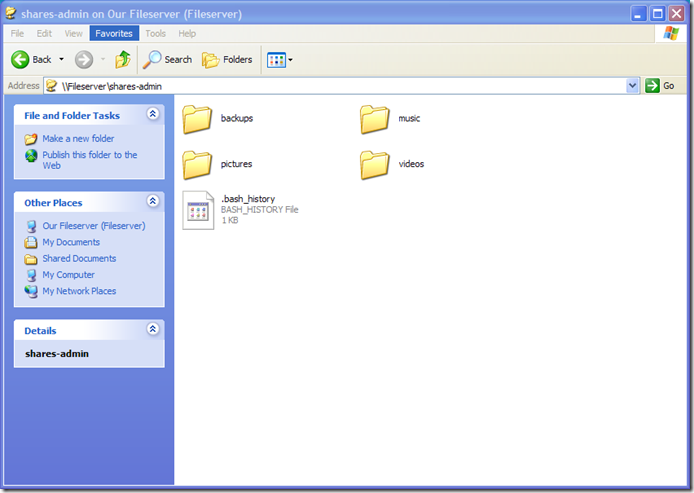Open My Documents link
694x493 pixels.
[x=71, y=242]
